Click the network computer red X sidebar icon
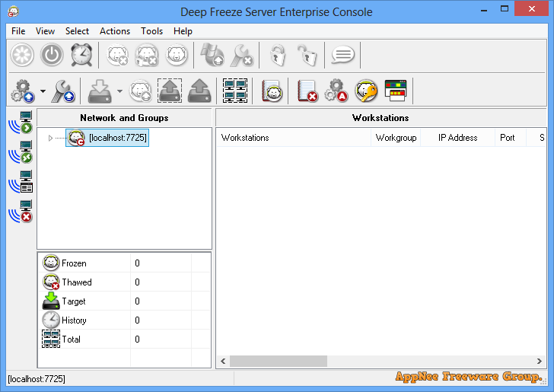 [x=21, y=212]
